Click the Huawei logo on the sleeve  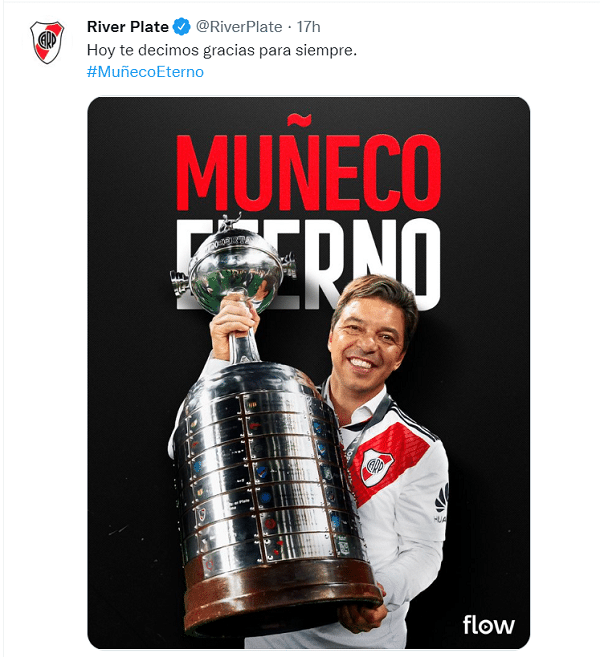click(442, 502)
